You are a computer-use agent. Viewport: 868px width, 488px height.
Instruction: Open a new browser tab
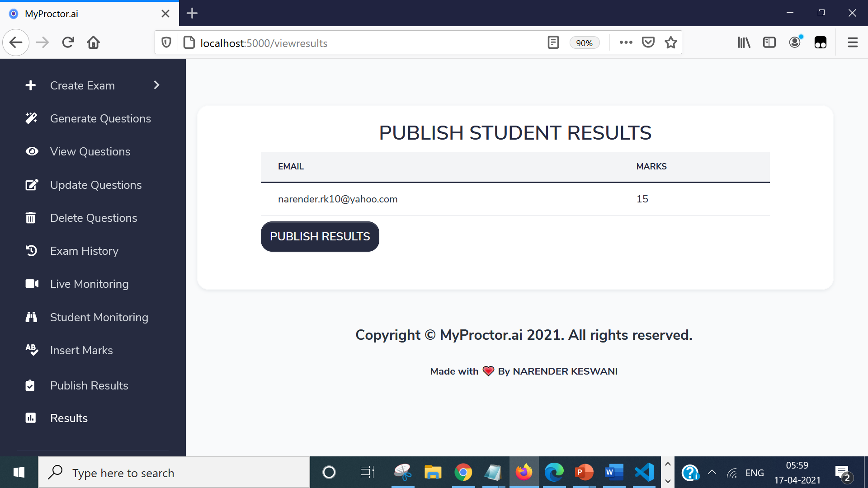(192, 13)
